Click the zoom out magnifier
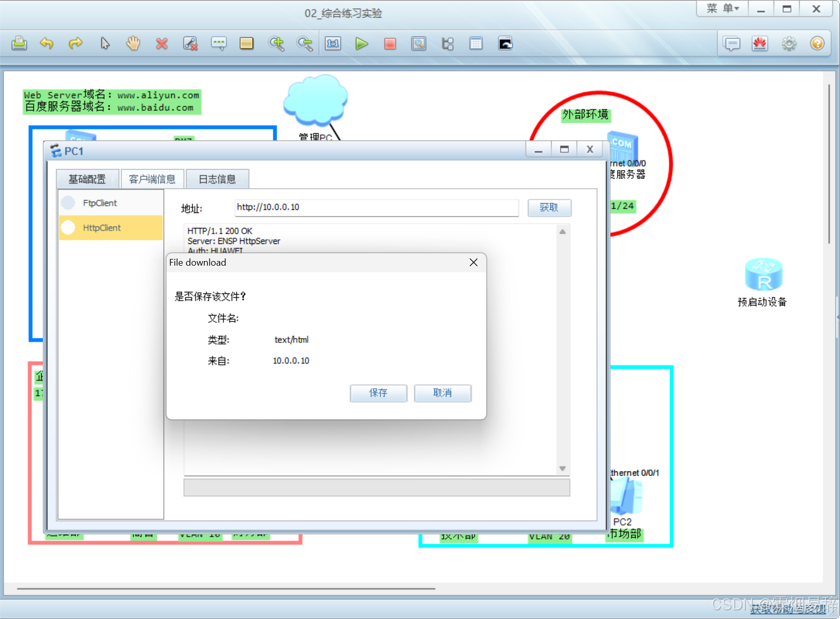 (x=305, y=43)
